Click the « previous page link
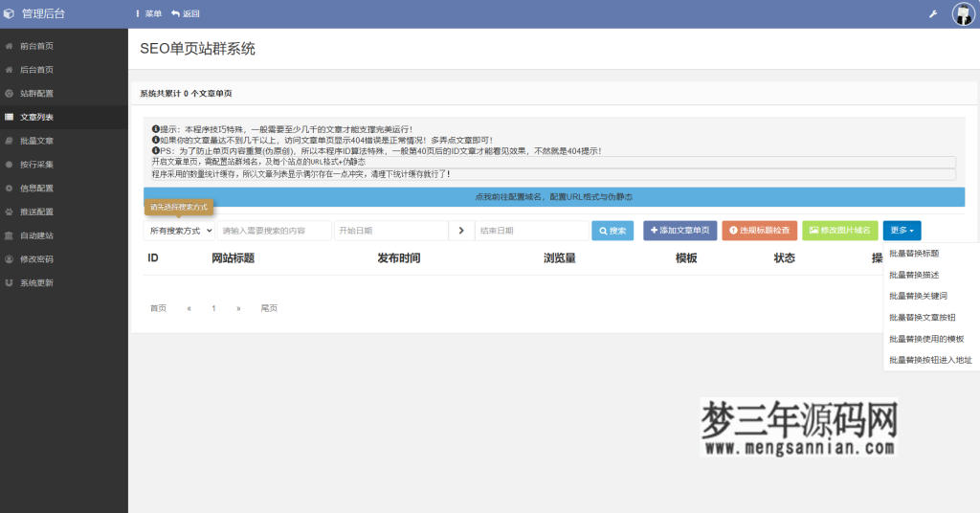This screenshot has width=980, height=513. pos(189,308)
